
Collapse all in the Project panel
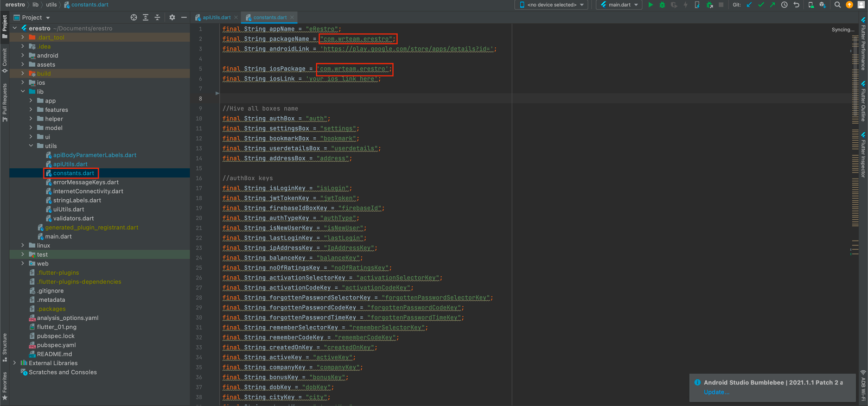click(157, 17)
